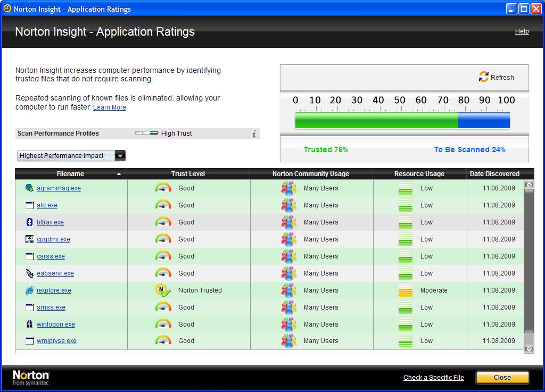Click the table scrollbar down arrow

click(529, 348)
